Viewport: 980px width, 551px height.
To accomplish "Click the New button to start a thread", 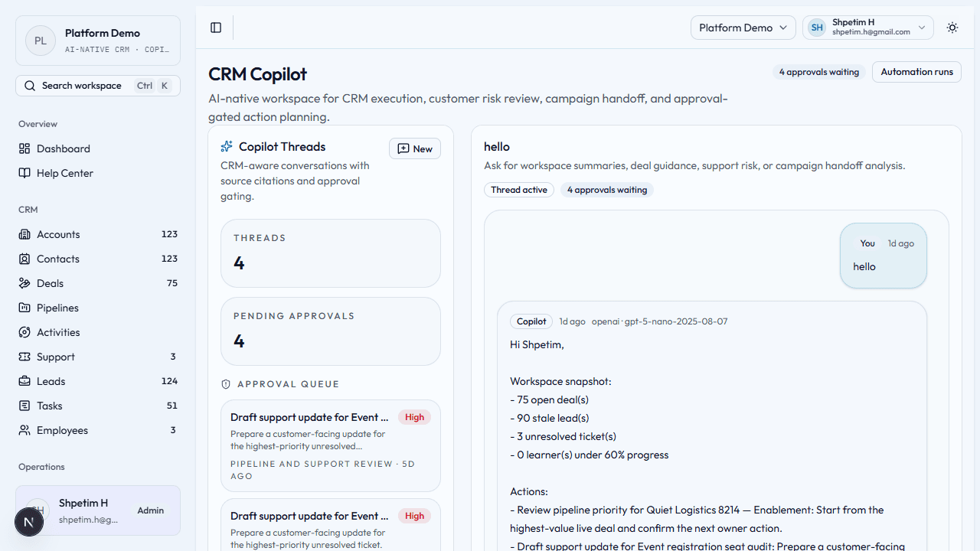I will (x=414, y=148).
